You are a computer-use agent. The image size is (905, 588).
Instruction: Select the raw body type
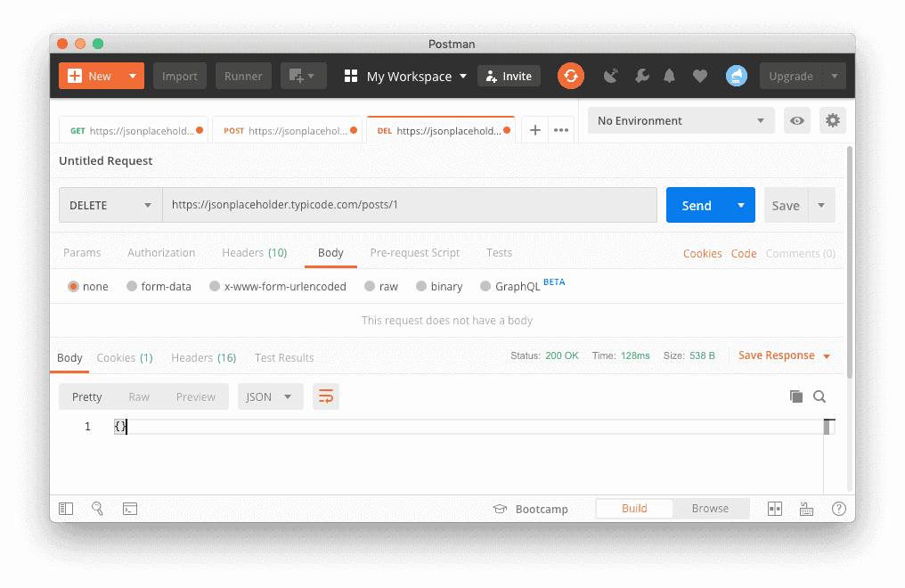[370, 287]
